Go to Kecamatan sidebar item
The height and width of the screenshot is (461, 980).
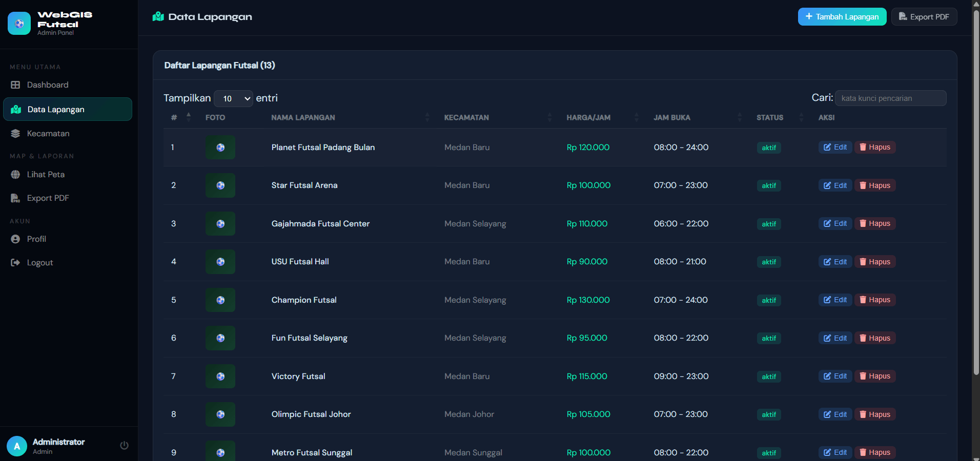[68, 133]
